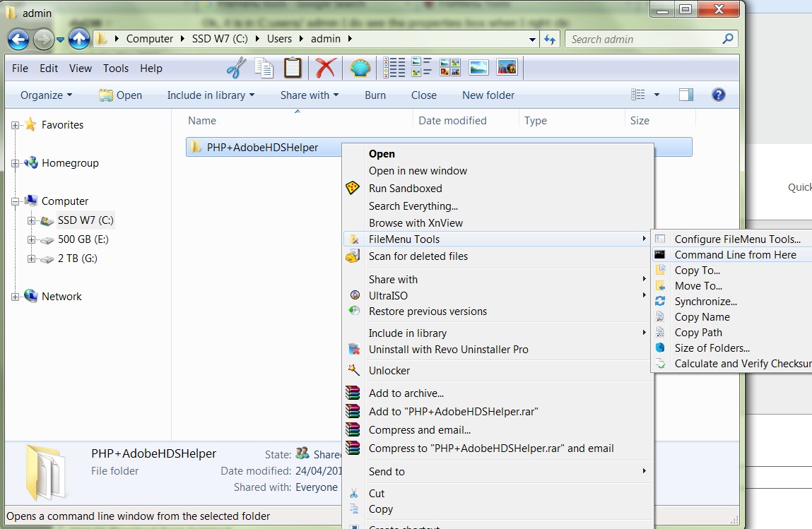Image resolution: width=812 pixels, height=529 pixels.
Task: Expand the Favorites tree node
Action: click(x=15, y=125)
